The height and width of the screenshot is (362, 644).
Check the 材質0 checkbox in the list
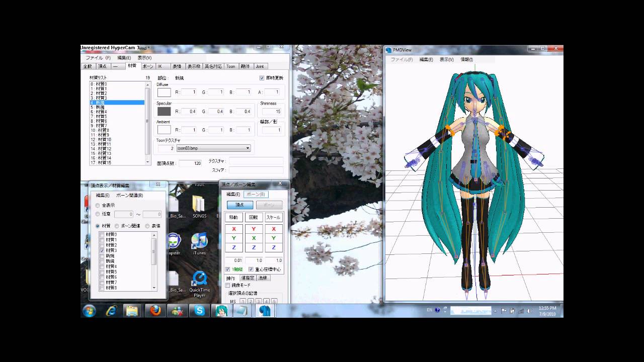point(102,234)
